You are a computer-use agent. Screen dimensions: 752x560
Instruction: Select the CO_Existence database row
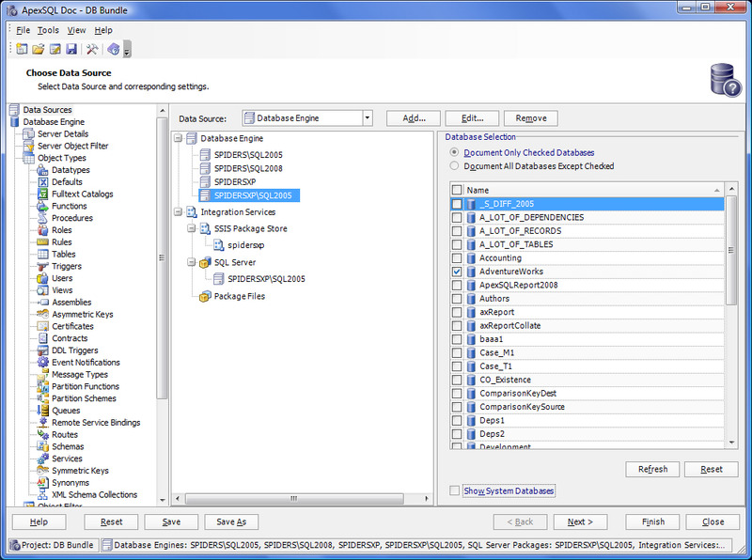(588, 380)
